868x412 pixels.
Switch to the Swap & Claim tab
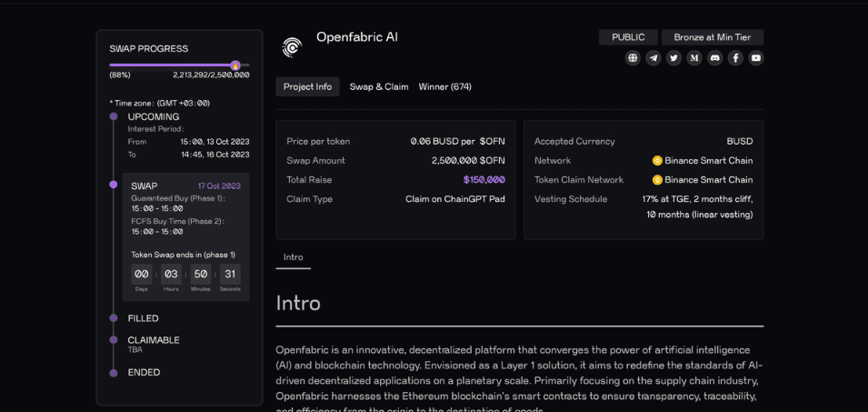pyautogui.click(x=379, y=87)
